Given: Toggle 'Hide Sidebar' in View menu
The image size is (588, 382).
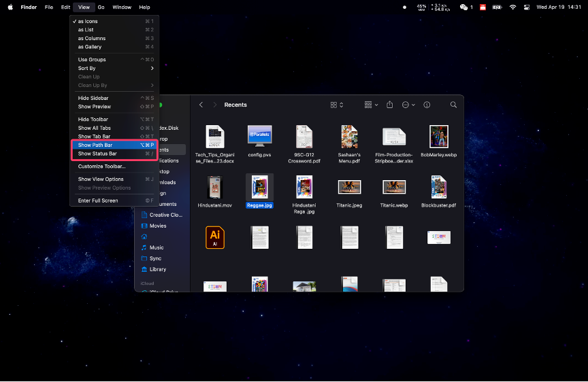Looking at the screenshot, I should [93, 98].
